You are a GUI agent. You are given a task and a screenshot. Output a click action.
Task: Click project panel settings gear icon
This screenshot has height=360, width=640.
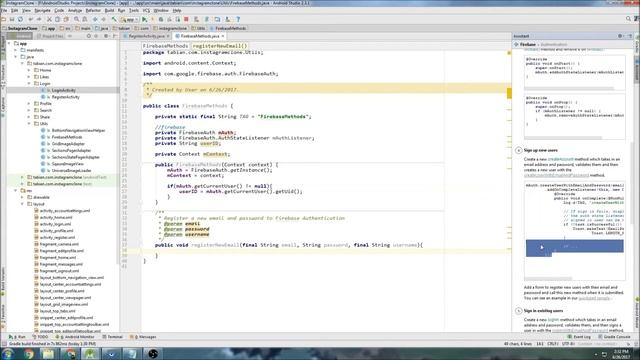tap(106, 36)
